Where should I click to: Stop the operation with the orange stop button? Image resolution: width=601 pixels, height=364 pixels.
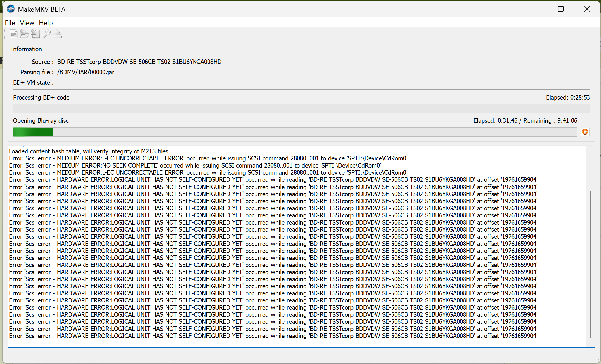pos(585,132)
